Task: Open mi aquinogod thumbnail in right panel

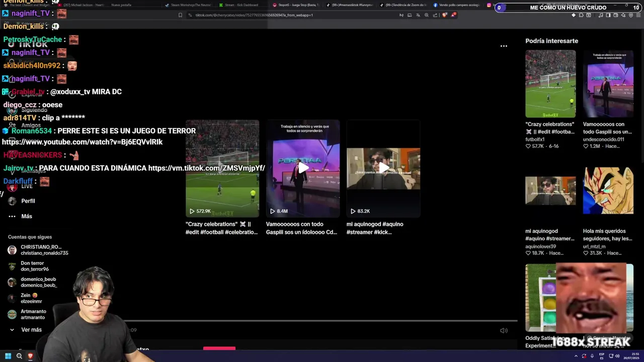Action: point(550,191)
